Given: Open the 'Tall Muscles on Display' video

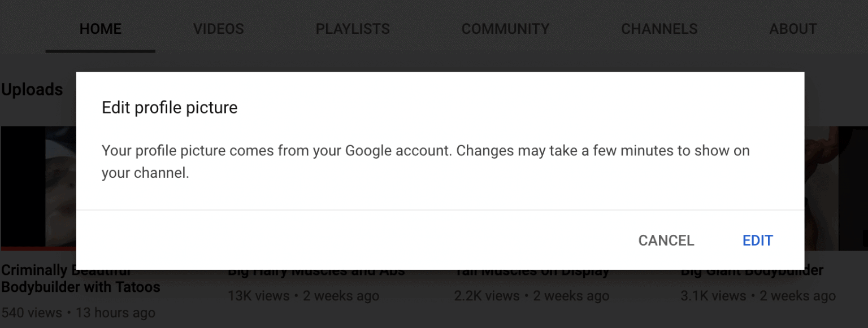Looking at the screenshot, I should point(531,273).
